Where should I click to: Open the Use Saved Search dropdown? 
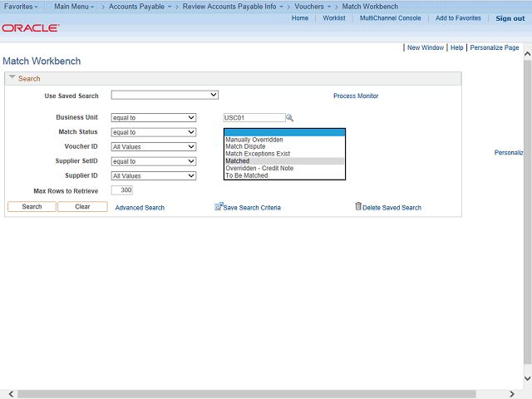(x=165, y=96)
